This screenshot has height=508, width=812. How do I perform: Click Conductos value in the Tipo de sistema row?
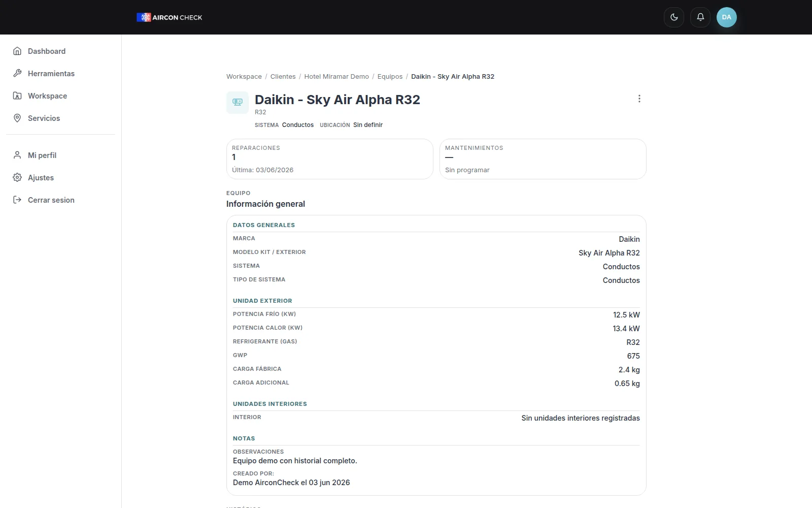[621, 280]
